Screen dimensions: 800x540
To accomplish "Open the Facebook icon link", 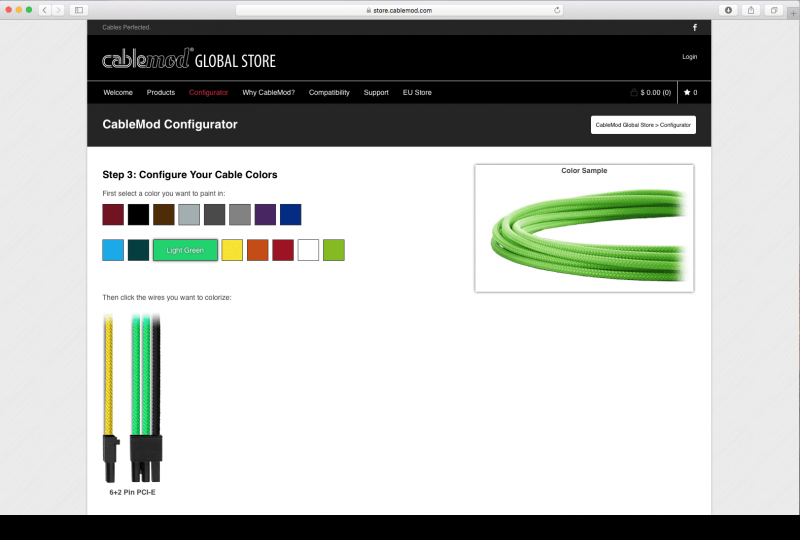I will (x=694, y=28).
